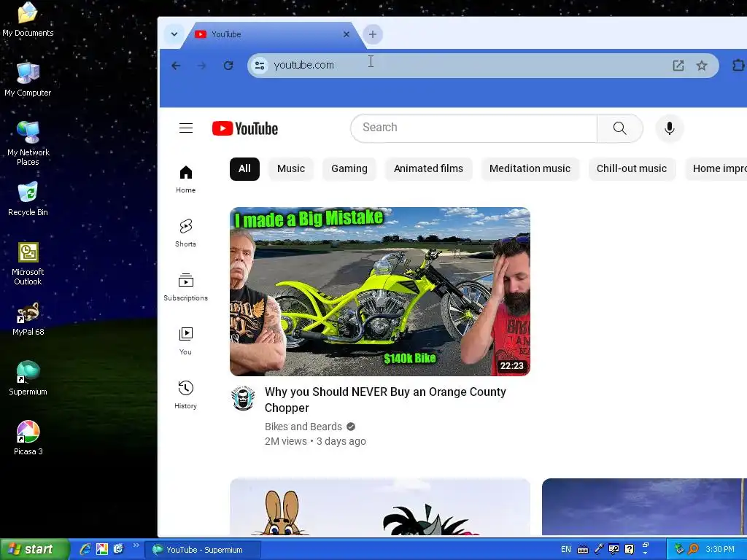Screen dimensions: 747x560
Task: Click the taskbar clock showing 3:30 PM
Action: pyautogui.click(x=720, y=550)
